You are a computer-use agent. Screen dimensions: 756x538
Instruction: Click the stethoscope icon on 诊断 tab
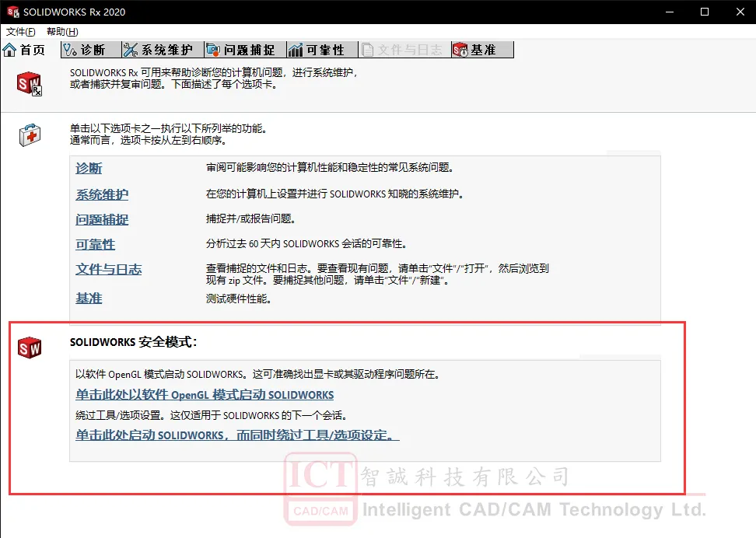(x=71, y=50)
